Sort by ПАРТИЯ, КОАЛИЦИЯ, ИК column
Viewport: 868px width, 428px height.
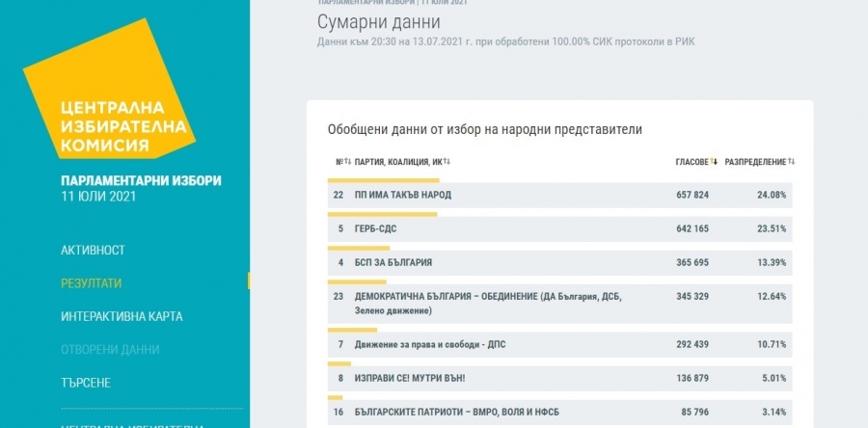click(402, 162)
